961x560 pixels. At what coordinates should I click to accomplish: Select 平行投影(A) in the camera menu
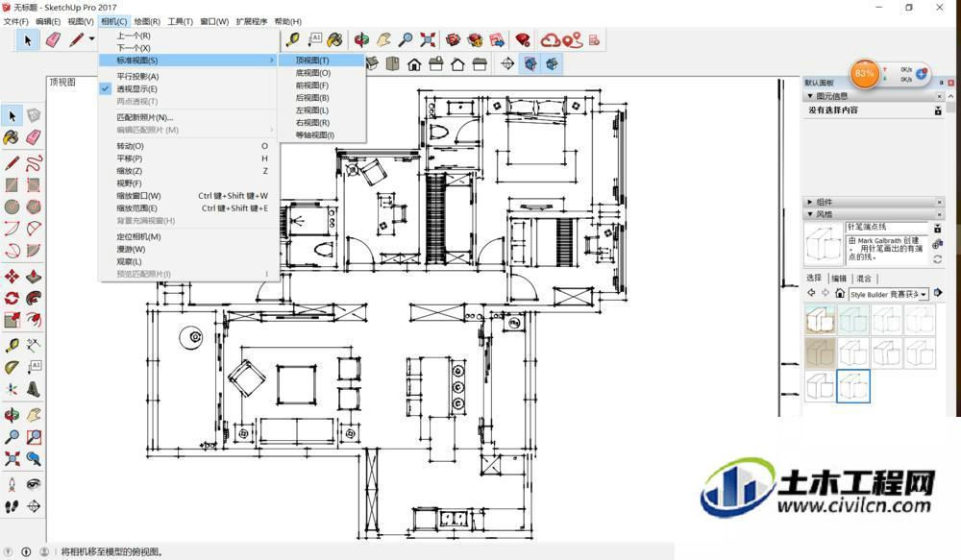point(187,77)
